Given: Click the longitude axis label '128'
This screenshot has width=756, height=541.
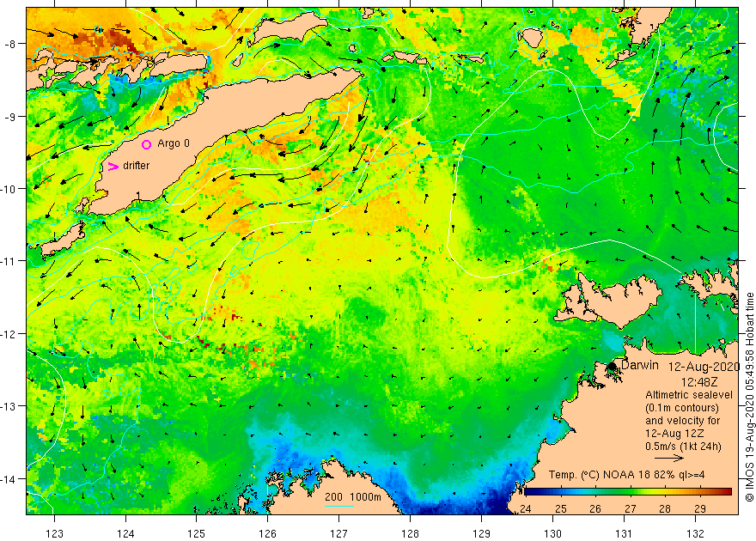Looking at the screenshot, I should 411,533.
